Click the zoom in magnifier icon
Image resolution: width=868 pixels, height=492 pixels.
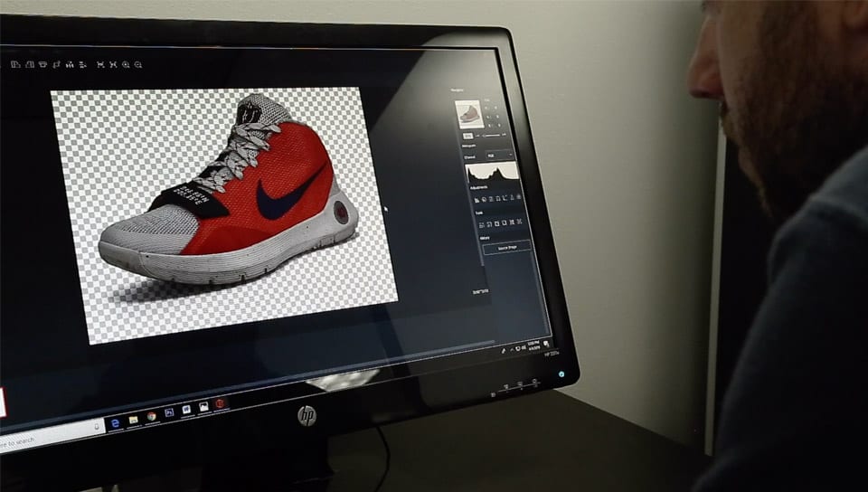click(x=126, y=65)
